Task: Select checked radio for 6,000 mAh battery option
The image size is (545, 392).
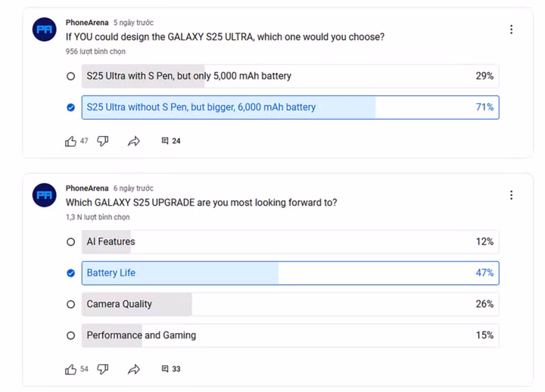Action: point(70,107)
